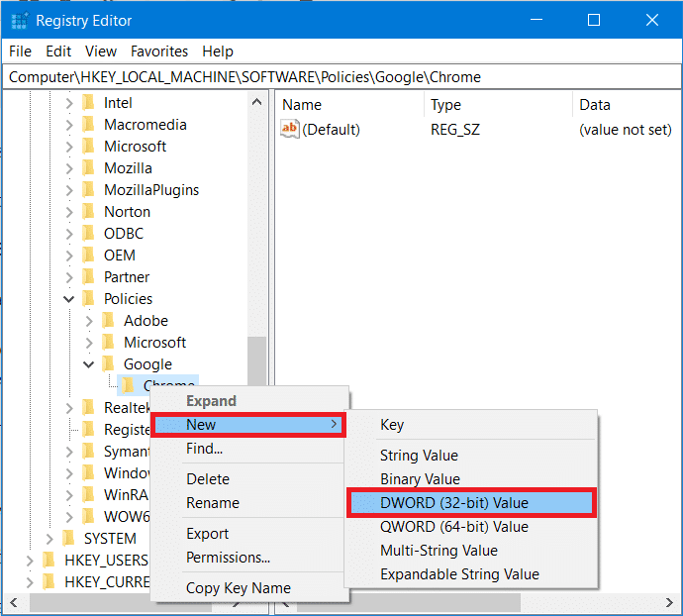683x616 pixels.
Task: Select the Chrome key folder icon
Action: click(x=128, y=385)
